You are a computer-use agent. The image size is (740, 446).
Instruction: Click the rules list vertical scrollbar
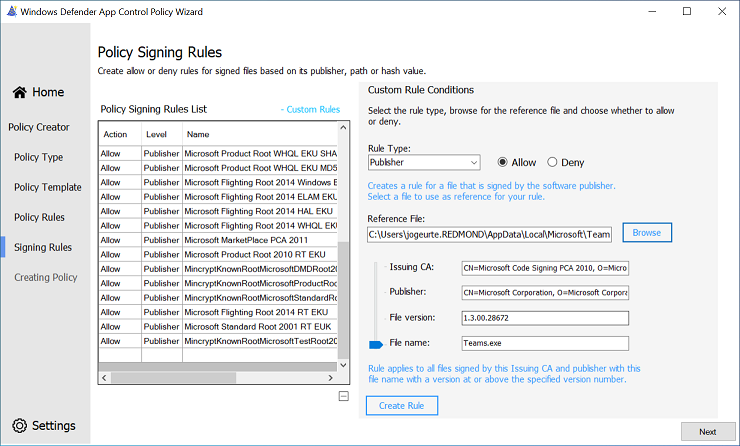point(344,300)
